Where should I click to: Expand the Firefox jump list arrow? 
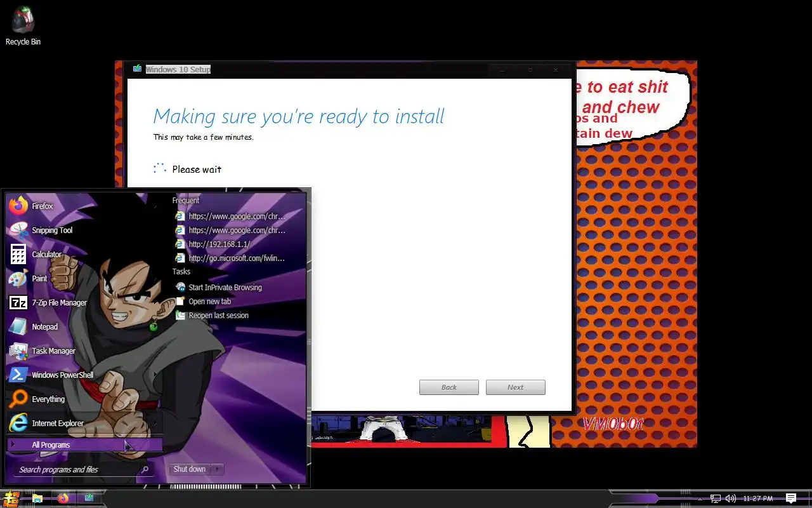pyautogui.click(x=155, y=206)
